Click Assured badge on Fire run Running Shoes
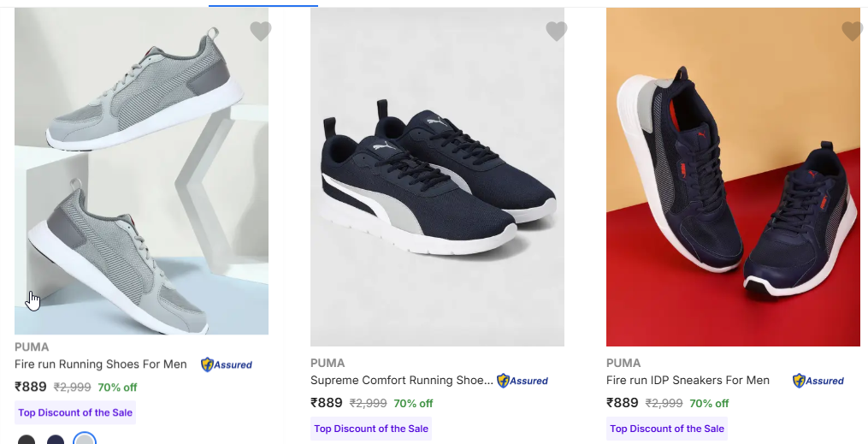The image size is (868, 444). point(227,364)
